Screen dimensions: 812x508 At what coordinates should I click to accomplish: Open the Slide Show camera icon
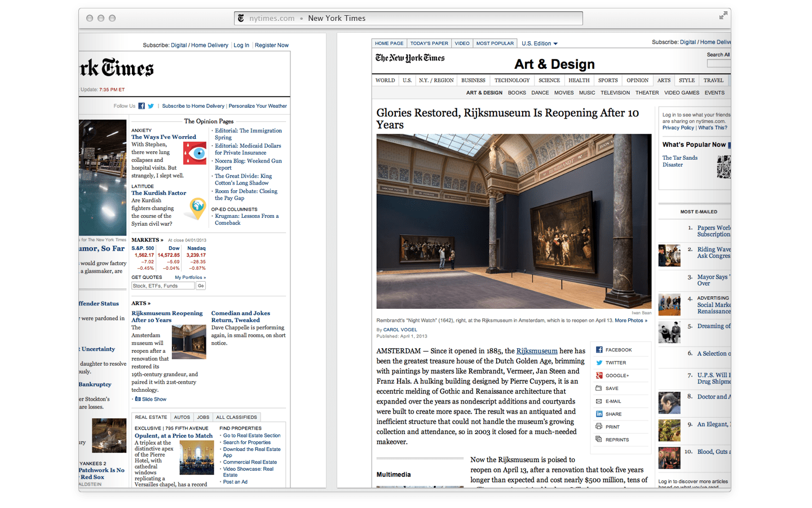tap(138, 399)
